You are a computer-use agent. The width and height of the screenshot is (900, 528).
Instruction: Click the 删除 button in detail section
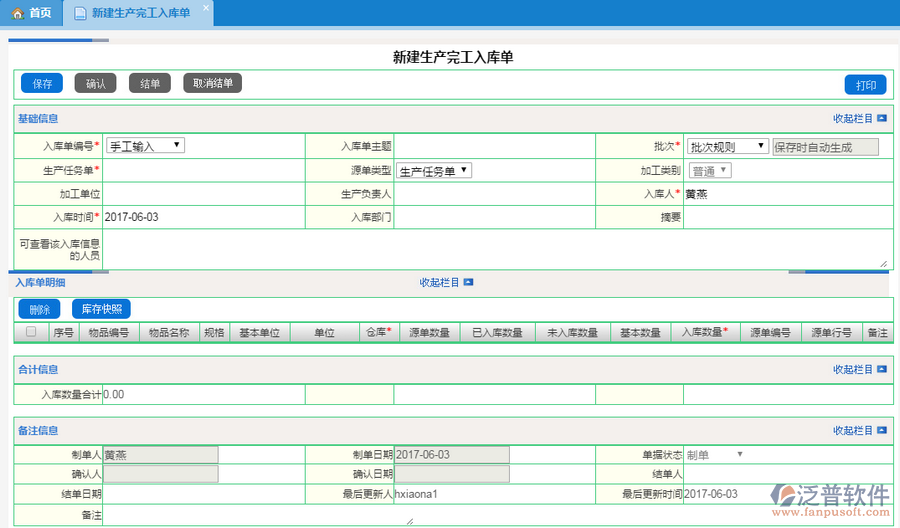39,310
